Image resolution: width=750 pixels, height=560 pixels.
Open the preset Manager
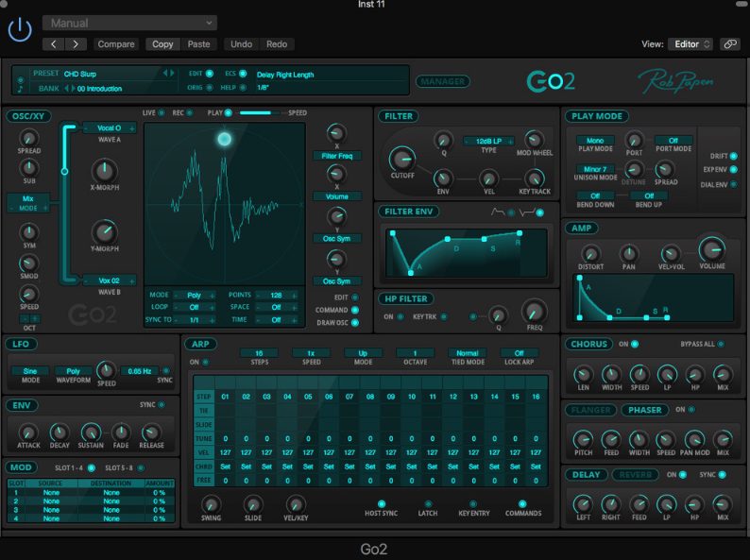pos(442,81)
